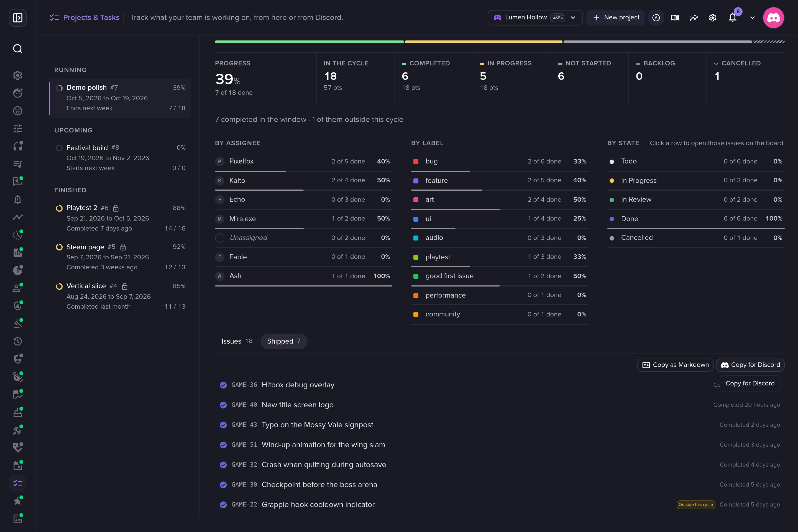Select the active checklist sidebar icon
The height and width of the screenshot is (532, 798).
click(x=18, y=483)
